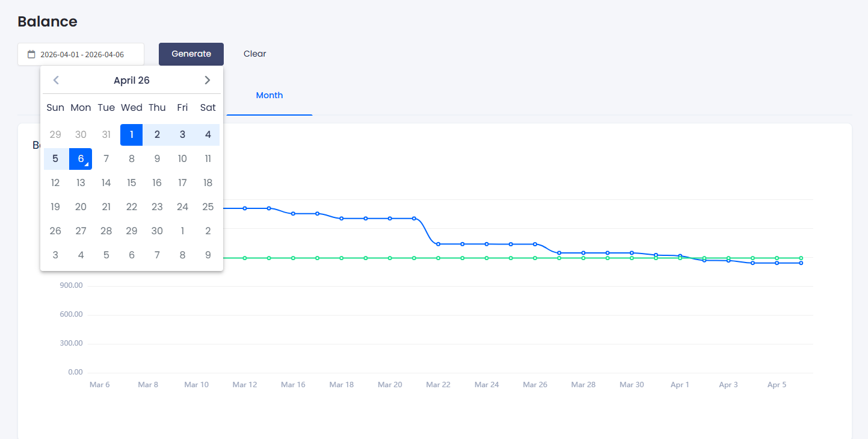Image resolution: width=868 pixels, height=439 pixels.
Task: Click the last blue data point on the chart
Action: pos(801,263)
